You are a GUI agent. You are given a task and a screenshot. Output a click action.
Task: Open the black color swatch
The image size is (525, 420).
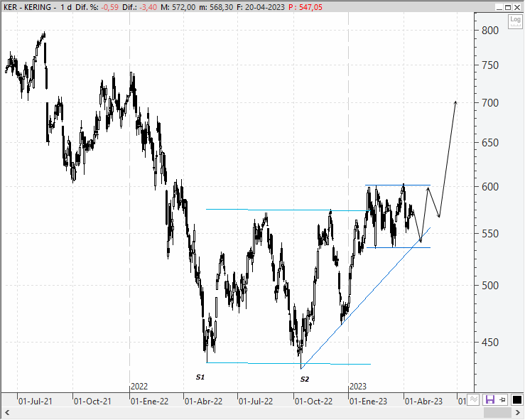tap(516, 399)
